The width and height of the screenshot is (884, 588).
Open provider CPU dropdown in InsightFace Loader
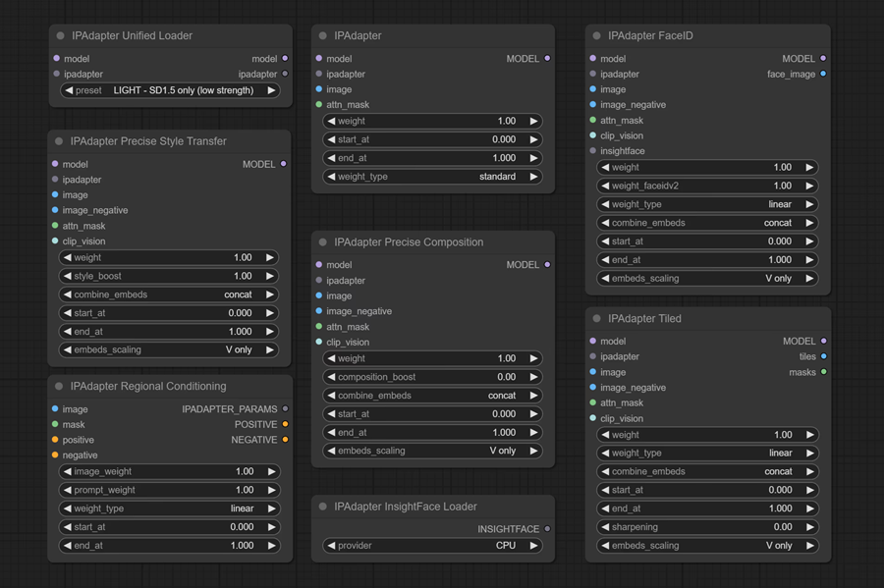coord(432,545)
